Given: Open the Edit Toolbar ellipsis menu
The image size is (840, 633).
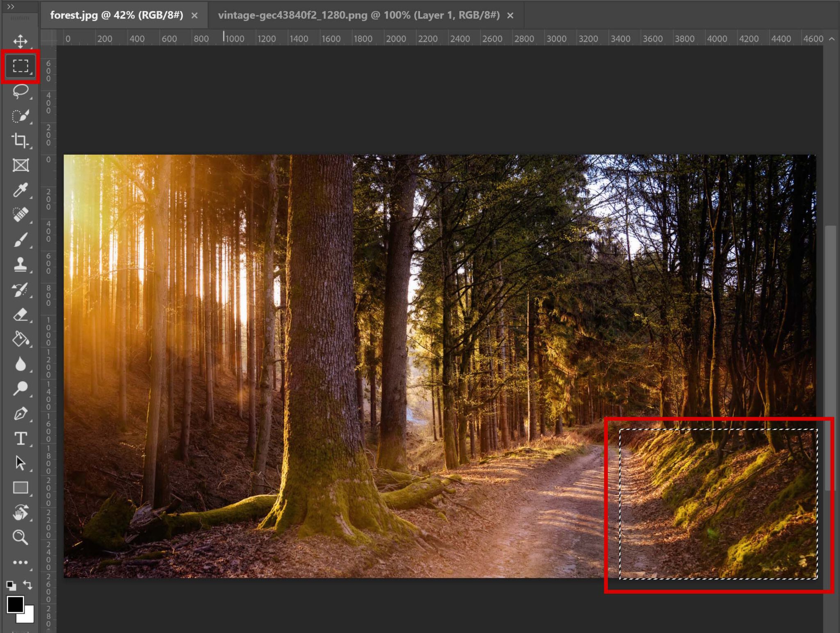Looking at the screenshot, I should point(21,562).
